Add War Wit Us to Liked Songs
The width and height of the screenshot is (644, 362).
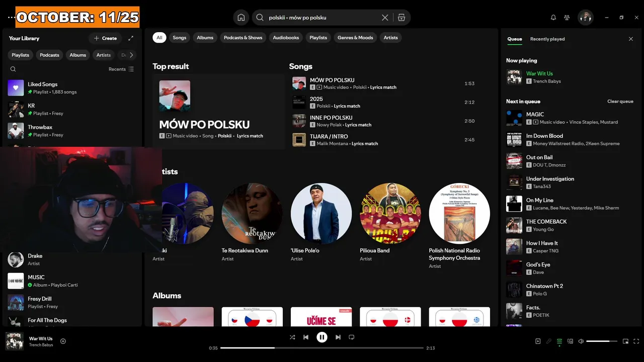pos(63,341)
